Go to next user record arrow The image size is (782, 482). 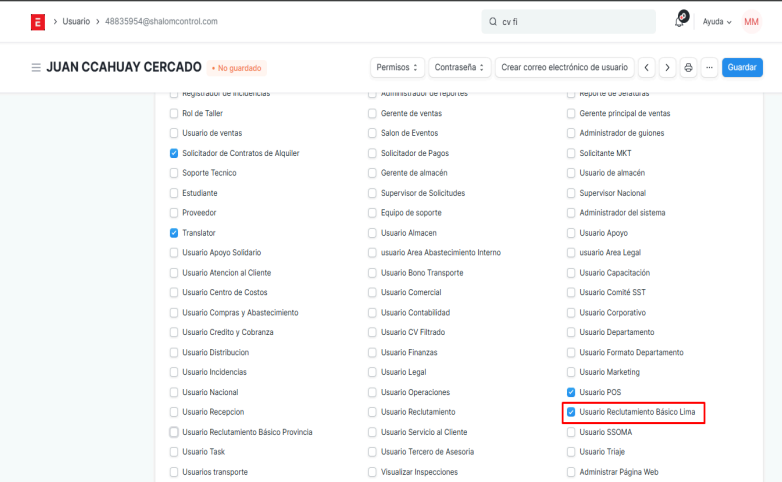(668, 67)
